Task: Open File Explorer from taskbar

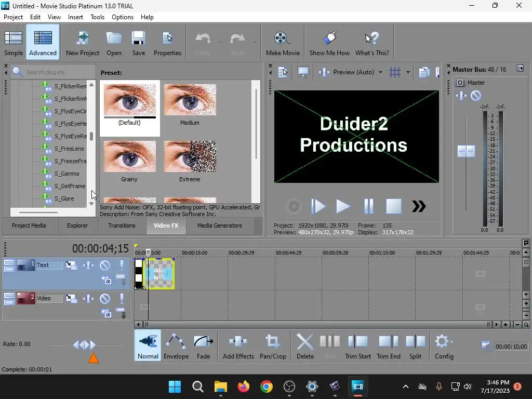Action: (x=220, y=387)
